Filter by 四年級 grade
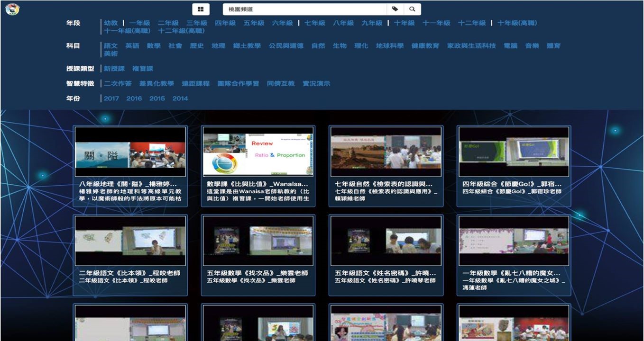 click(225, 23)
